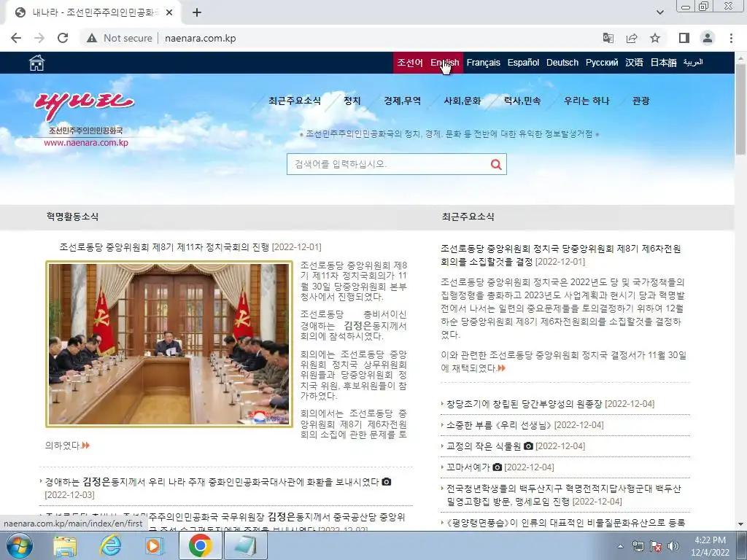The height and width of the screenshot is (560, 747).
Task: Open the Chrome three-dot menu
Action: [x=731, y=38]
